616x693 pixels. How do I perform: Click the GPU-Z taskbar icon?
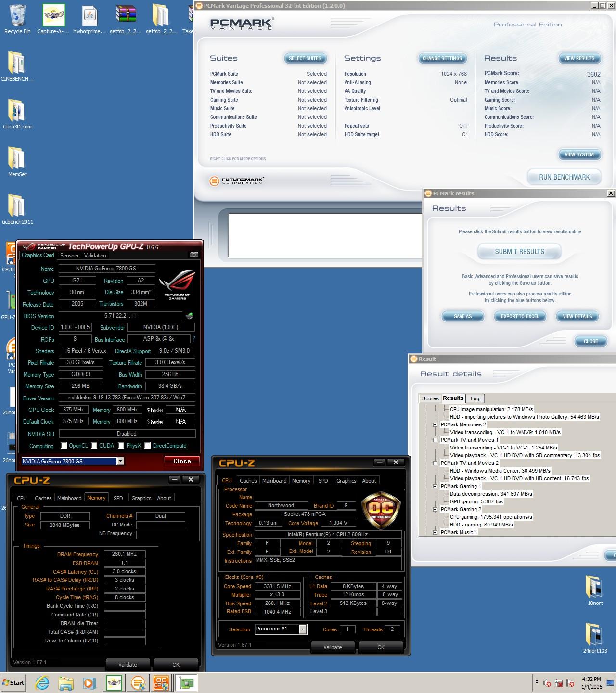coord(186,682)
